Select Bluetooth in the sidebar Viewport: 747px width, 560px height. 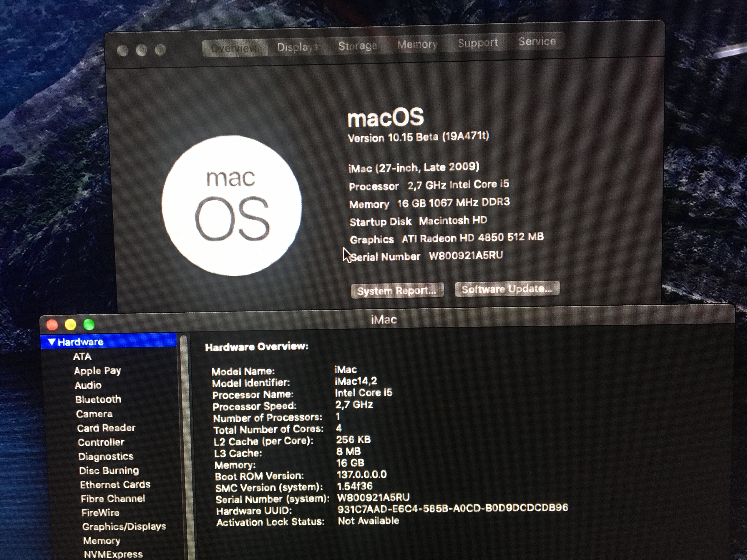(x=98, y=399)
